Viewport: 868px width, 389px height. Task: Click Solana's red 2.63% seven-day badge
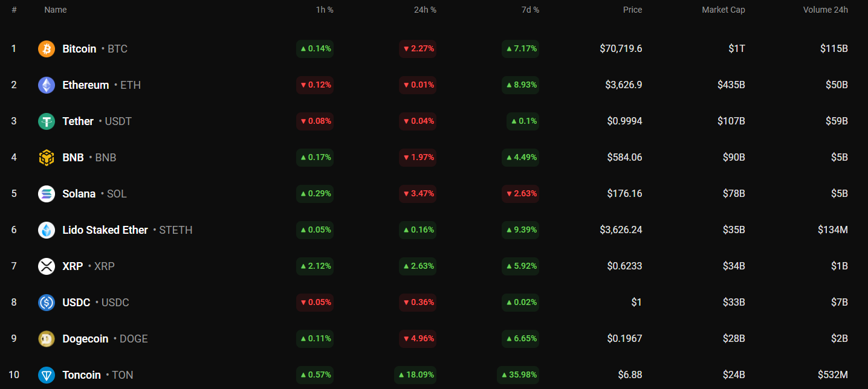point(520,194)
